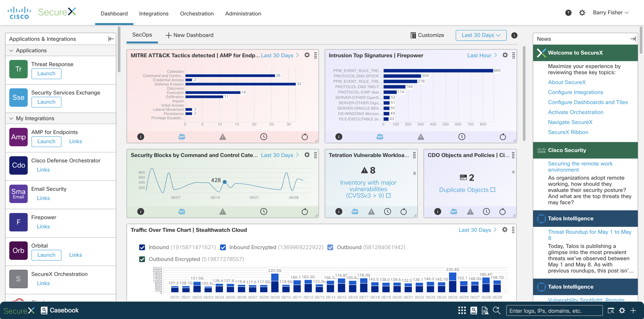Change Intrusion tile Last Hour timeframe

tap(482, 55)
